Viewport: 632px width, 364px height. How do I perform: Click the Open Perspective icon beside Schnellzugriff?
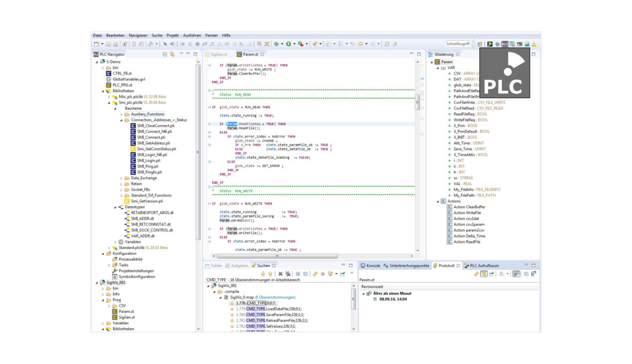pyautogui.click(x=480, y=44)
